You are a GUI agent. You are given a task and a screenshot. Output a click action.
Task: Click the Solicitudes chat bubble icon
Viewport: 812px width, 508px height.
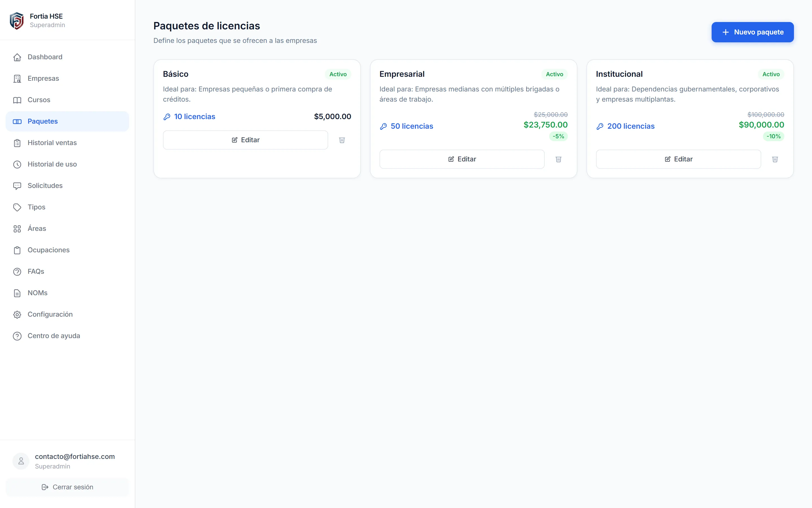tap(17, 186)
